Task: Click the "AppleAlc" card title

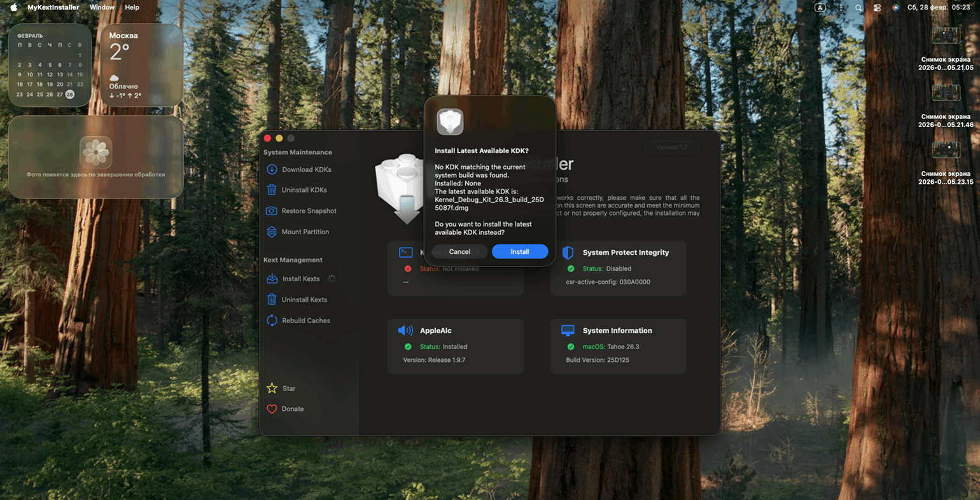Action: [435, 331]
